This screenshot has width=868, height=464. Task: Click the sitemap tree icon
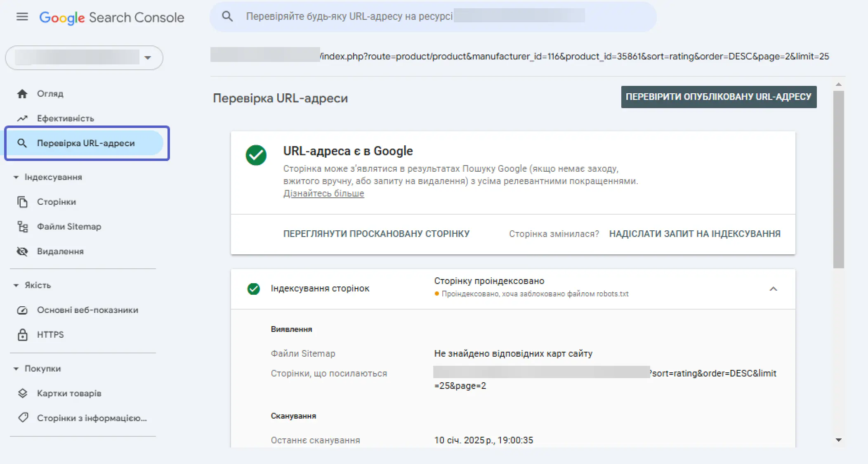[22, 227]
